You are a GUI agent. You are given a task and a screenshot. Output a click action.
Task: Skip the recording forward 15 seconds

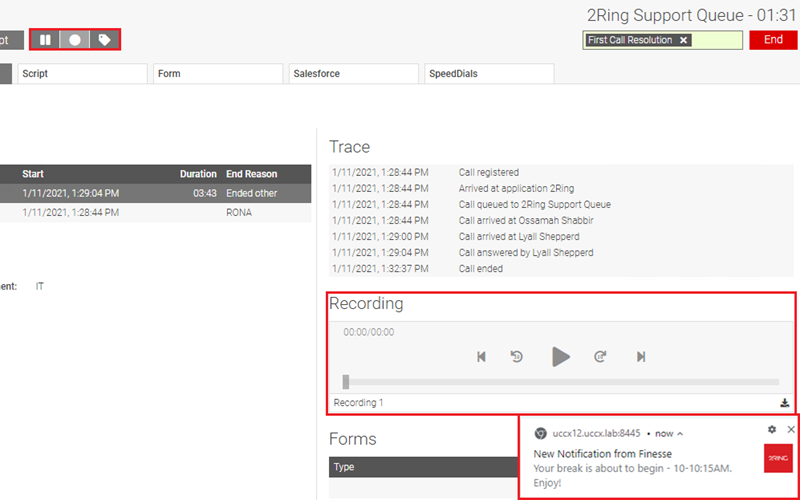pyautogui.click(x=600, y=357)
